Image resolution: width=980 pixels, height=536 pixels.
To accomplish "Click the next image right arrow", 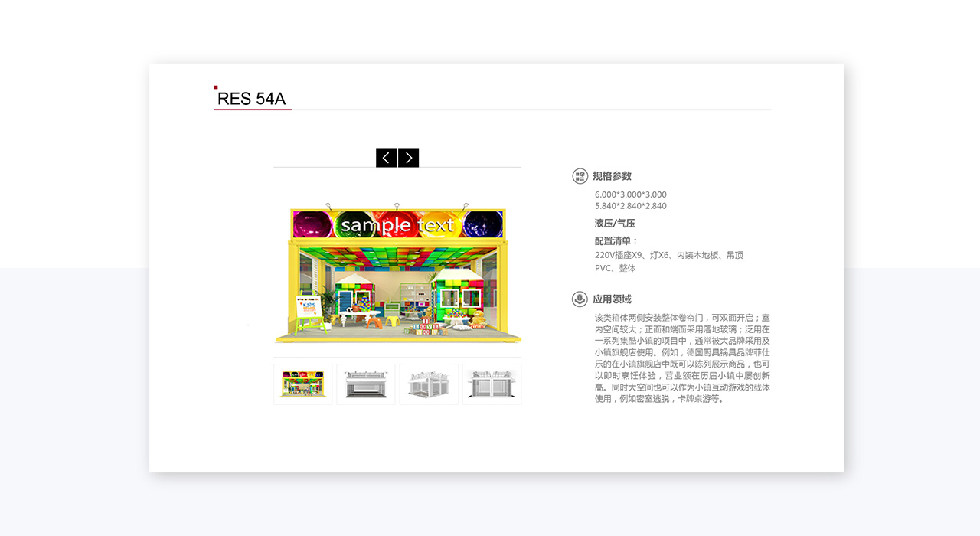I will tap(409, 158).
